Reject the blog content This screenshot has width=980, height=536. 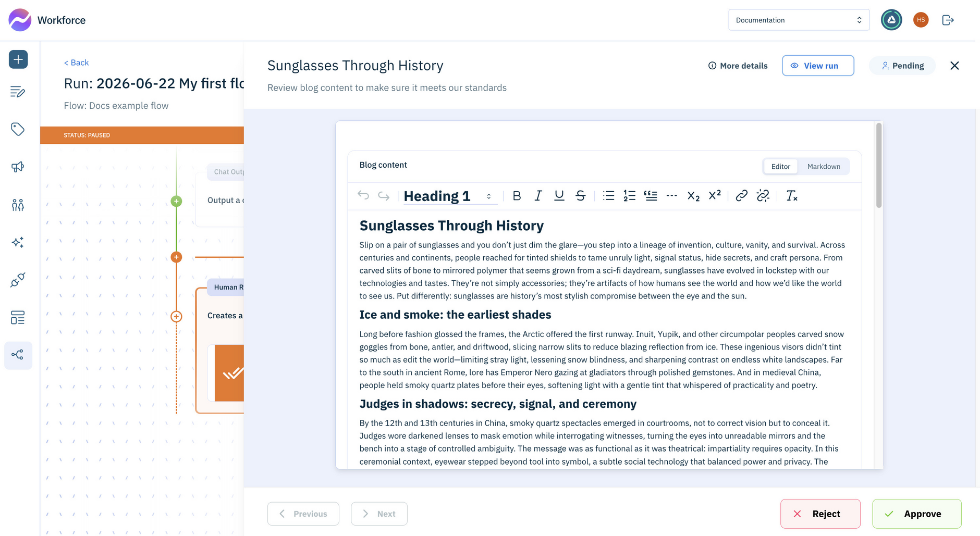click(x=820, y=514)
